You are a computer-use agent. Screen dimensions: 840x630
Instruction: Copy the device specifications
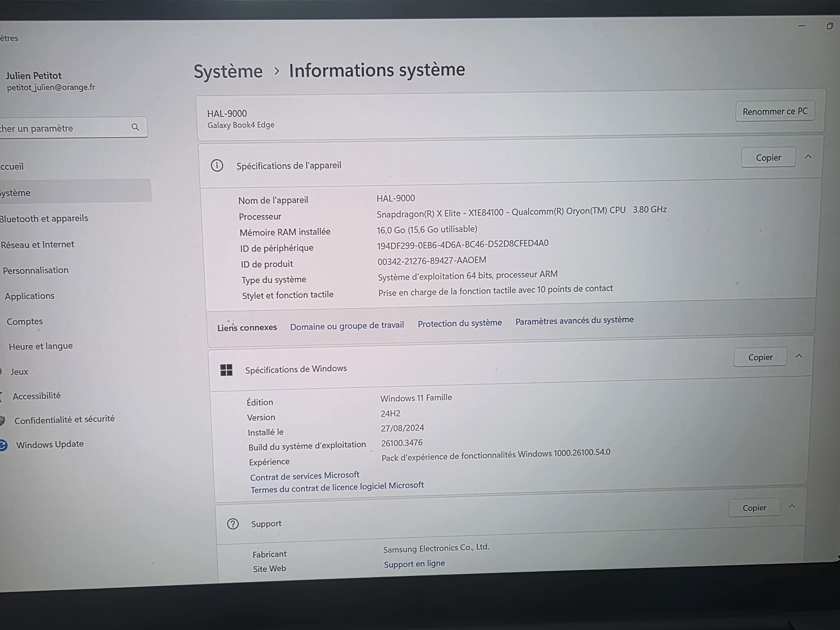coord(768,157)
